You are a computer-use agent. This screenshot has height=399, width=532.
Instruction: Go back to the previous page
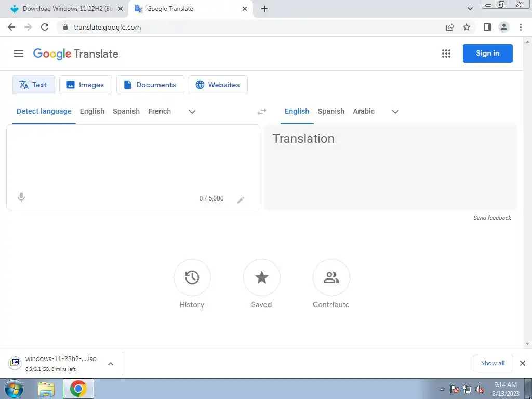[x=11, y=27]
